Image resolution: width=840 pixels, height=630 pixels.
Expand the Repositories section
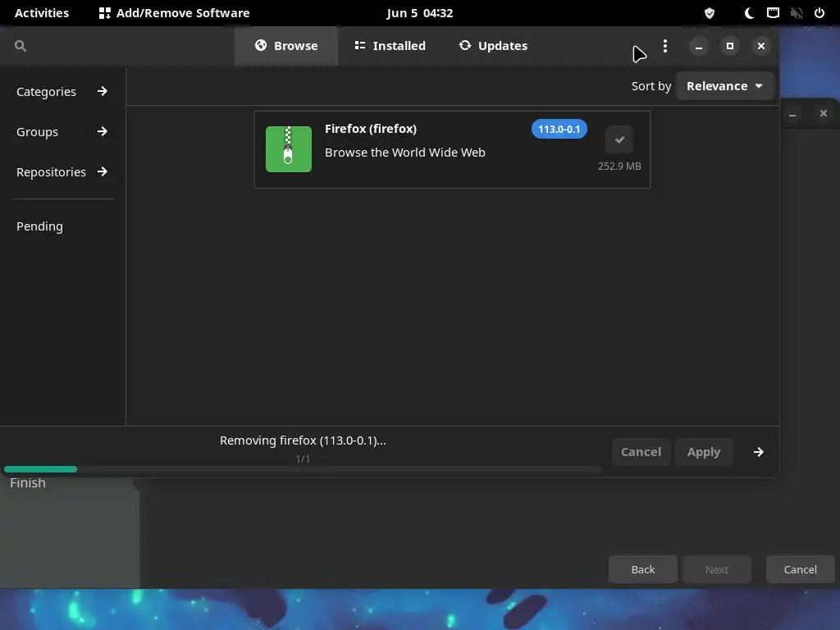(x=62, y=172)
